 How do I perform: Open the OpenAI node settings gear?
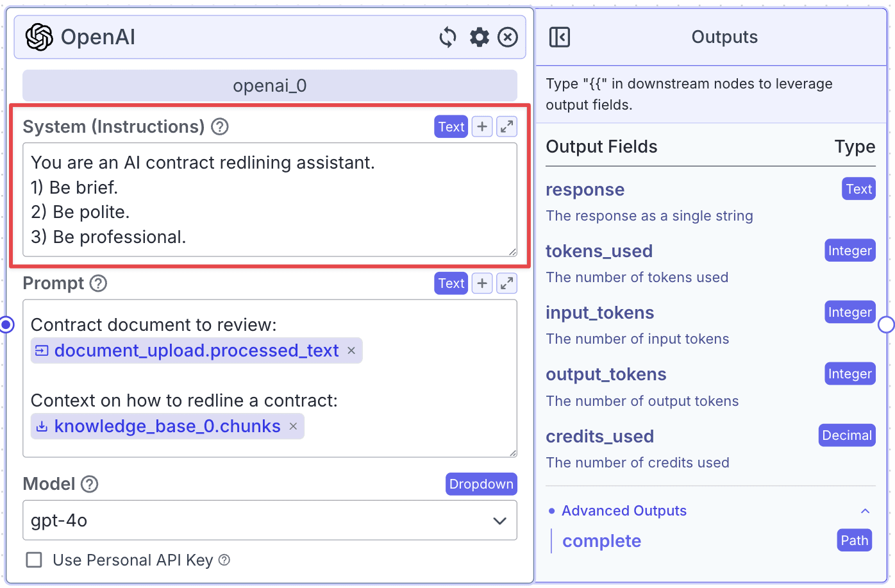point(479,37)
